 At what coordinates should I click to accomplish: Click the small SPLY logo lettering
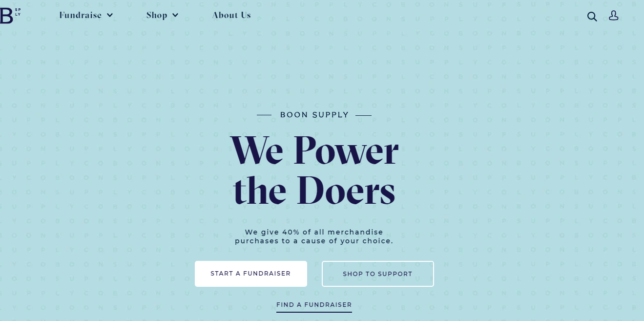pos(18,12)
